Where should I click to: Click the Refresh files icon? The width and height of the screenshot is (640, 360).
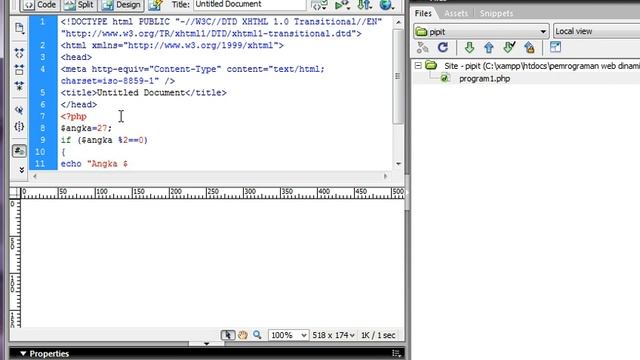pyautogui.click(x=443, y=48)
